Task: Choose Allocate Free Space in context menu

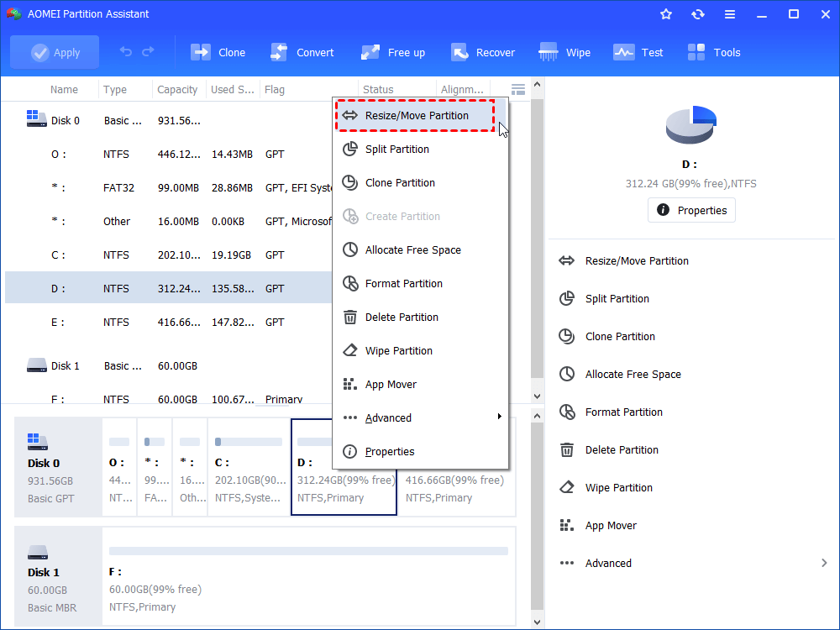Action: [420, 249]
